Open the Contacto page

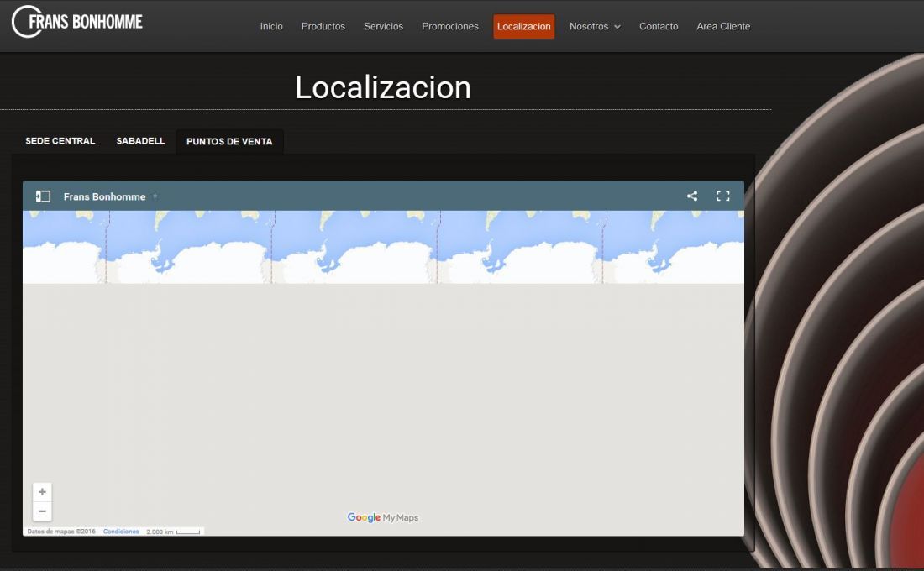[659, 27]
